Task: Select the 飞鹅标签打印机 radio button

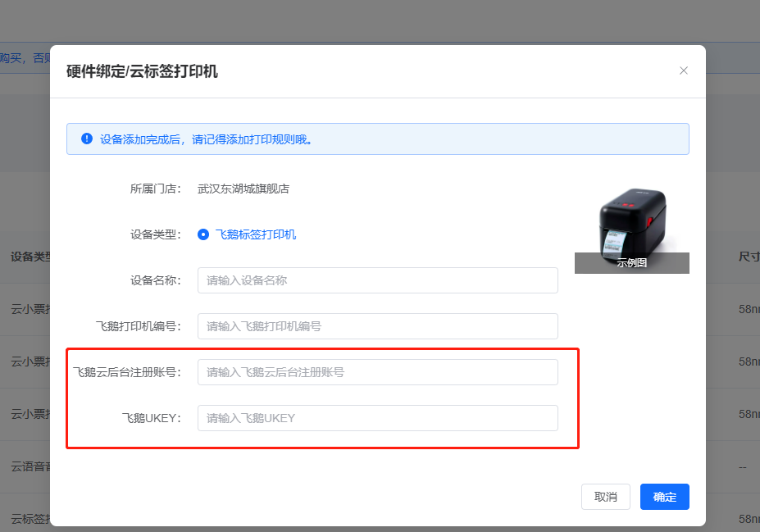Action: click(x=203, y=234)
